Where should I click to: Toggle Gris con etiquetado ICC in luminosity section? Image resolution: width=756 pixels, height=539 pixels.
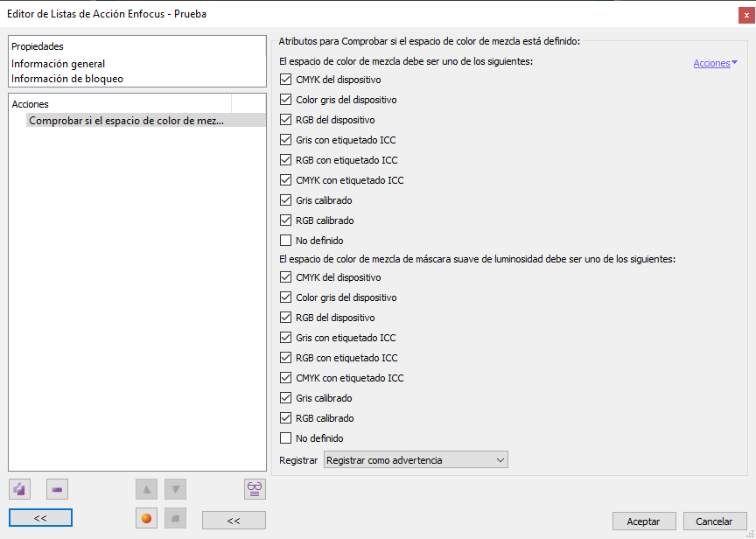pos(285,338)
